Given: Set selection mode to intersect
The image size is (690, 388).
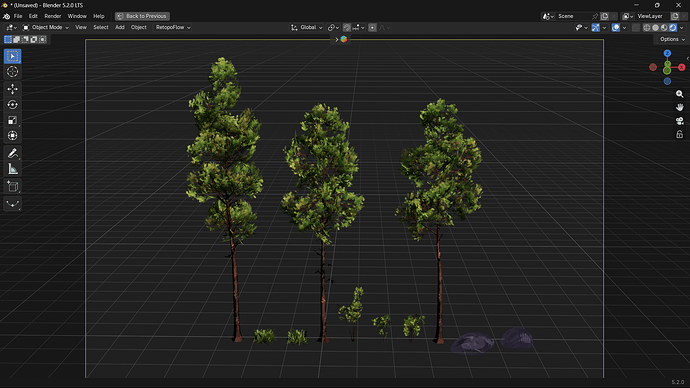Looking at the screenshot, I should coord(42,40).
